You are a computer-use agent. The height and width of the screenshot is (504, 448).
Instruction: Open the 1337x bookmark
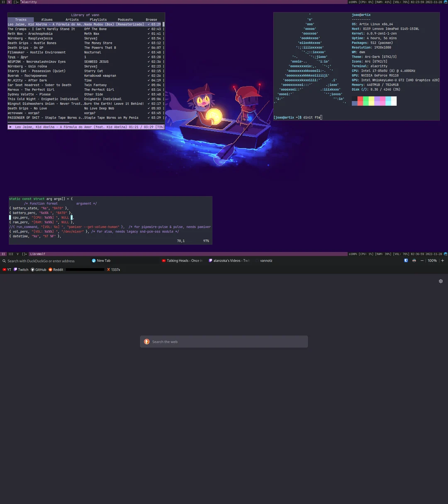114,270
